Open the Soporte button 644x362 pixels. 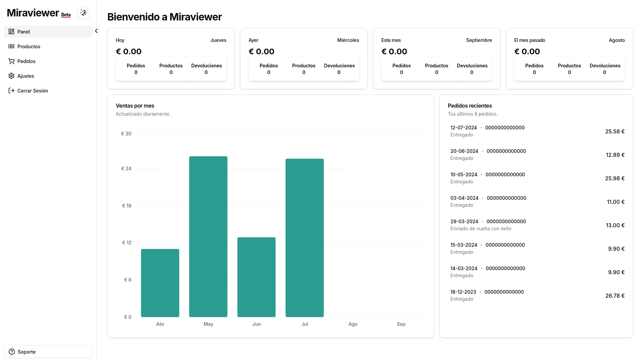[48, 352]
